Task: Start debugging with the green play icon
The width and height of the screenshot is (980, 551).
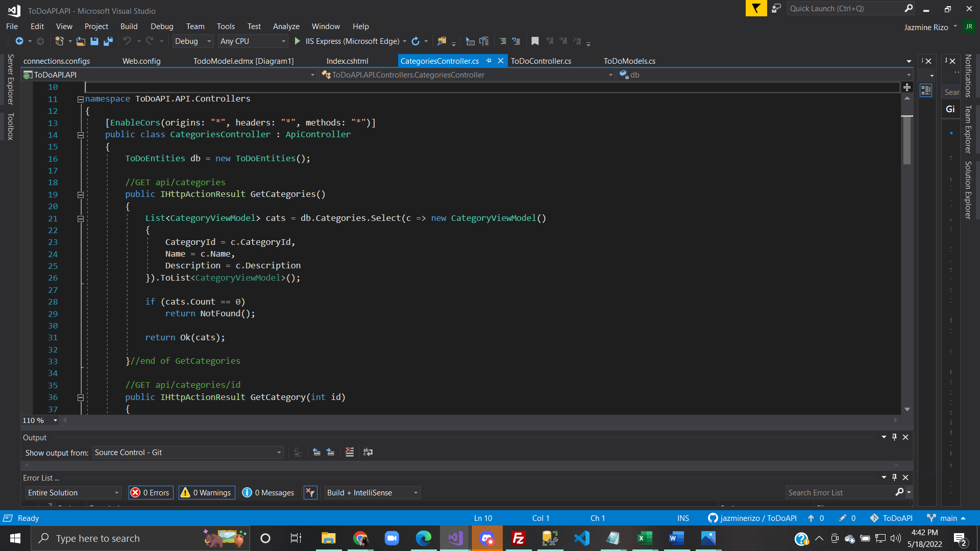Action: [x=298, y=41]
